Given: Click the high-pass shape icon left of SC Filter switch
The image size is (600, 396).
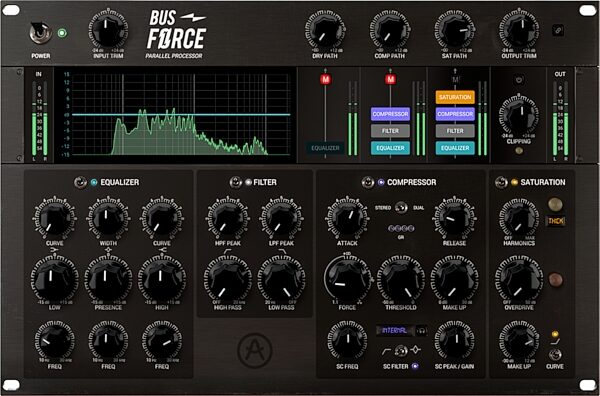Looking at the screenshot, I should (x=386, y=350).
